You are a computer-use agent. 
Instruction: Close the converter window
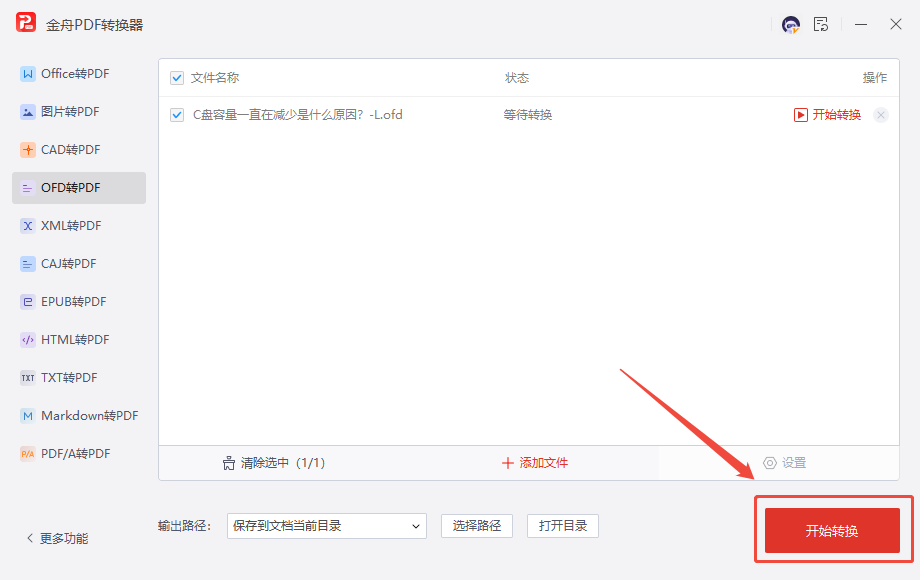click(x=895, y=24)
